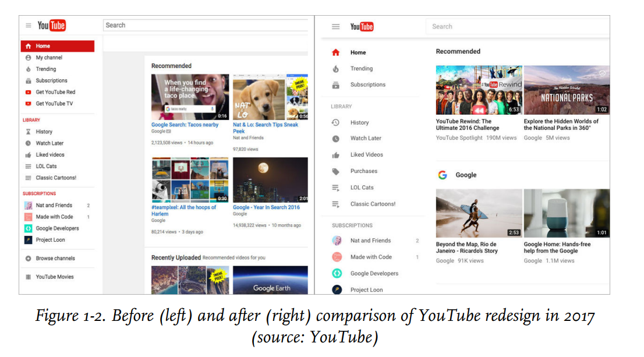Click Google G logo in new layout
The height and width of the screenshot is (357, 644).
coord(443,175)
